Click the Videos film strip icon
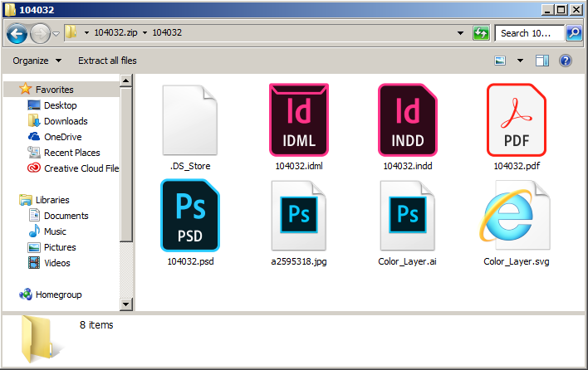Viewport: 588px width, 370px height. (34, 263)
